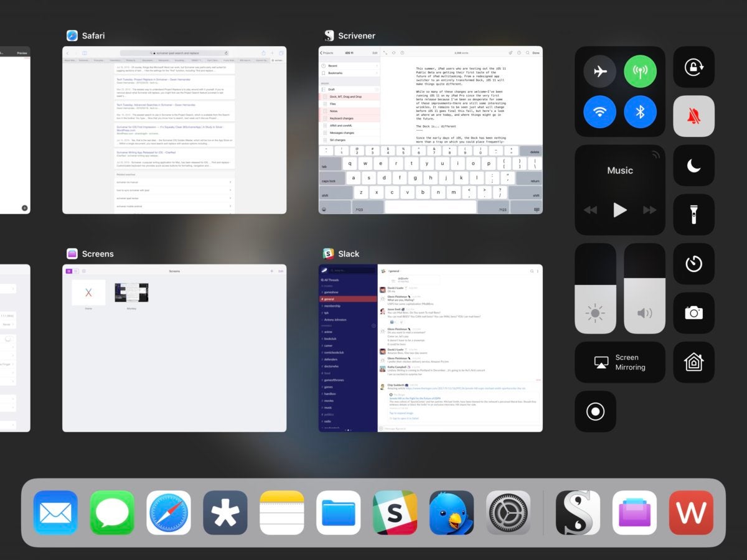The width and height of the screenshot is (747, 560).
Task: Tap rewind in the Music widget
Action: pyautogui.click(x=590, y=210)
